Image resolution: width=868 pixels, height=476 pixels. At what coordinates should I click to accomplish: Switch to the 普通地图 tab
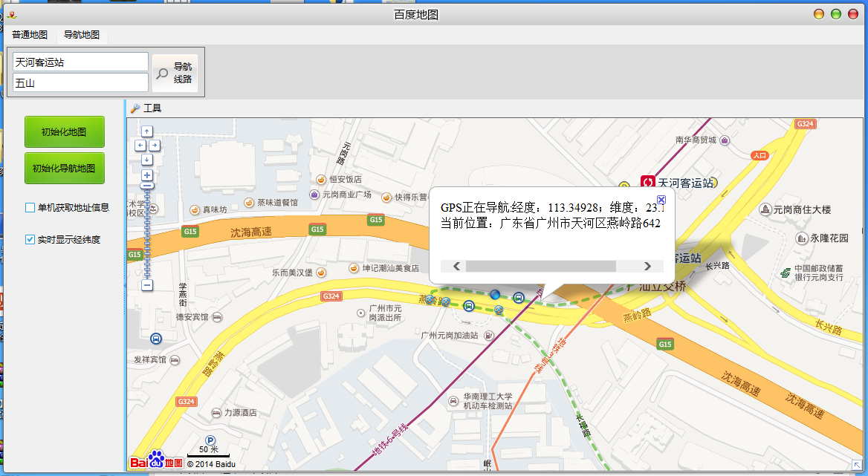[x=30, y=35]
